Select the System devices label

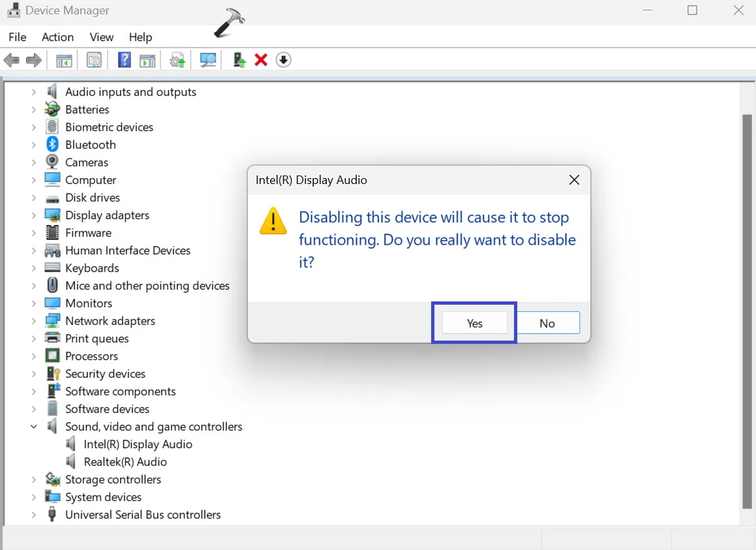tap(103, 497)
